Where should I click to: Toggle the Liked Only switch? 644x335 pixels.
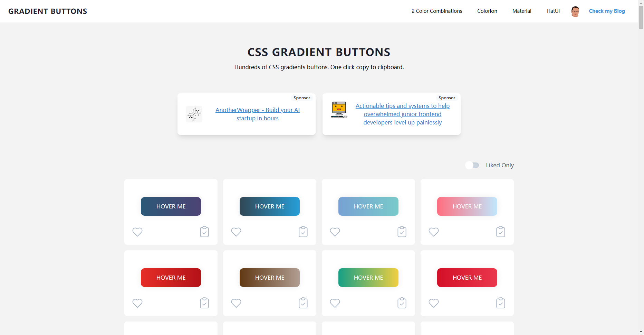click(x=472, y=165)
